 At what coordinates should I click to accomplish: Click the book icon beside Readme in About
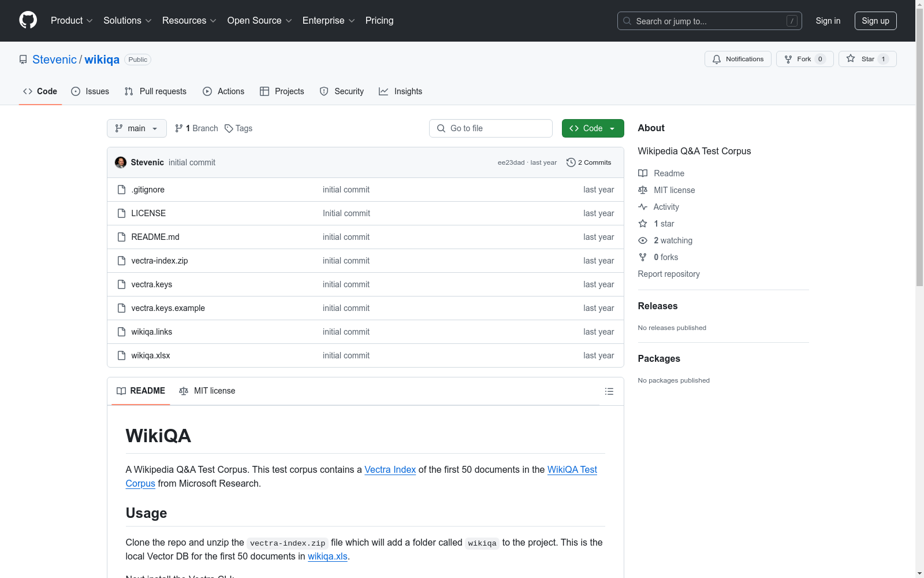(x=643, y=173)
